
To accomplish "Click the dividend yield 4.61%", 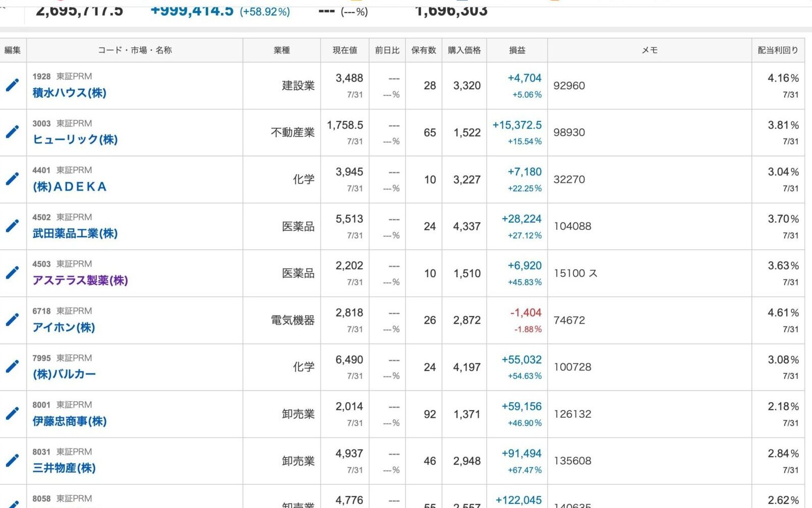I will [783, 312].
